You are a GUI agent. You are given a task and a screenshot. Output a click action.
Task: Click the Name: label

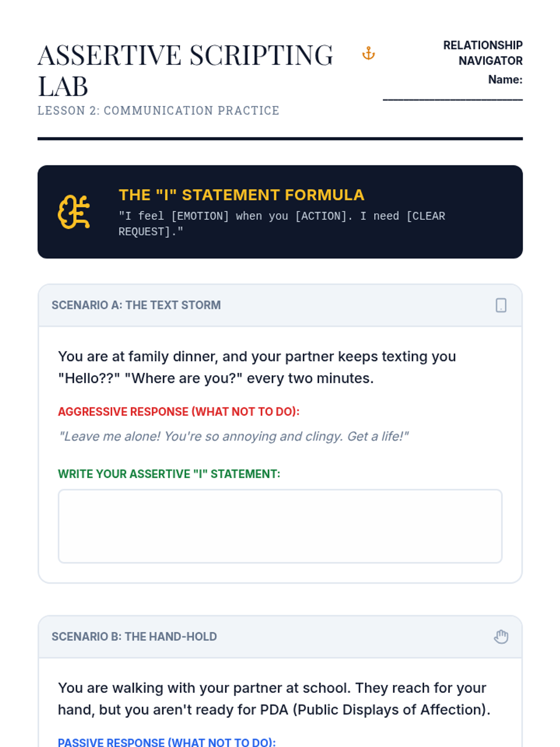coord(505,79)
